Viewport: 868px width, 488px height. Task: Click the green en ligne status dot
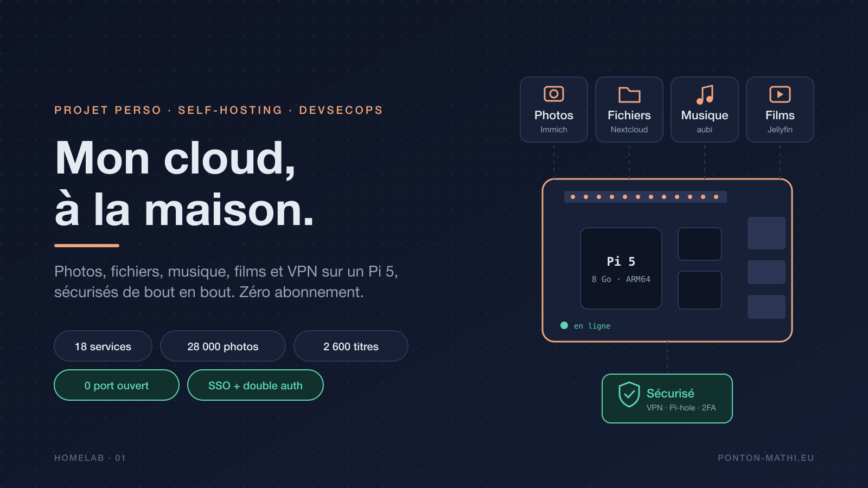click(564, 325)
